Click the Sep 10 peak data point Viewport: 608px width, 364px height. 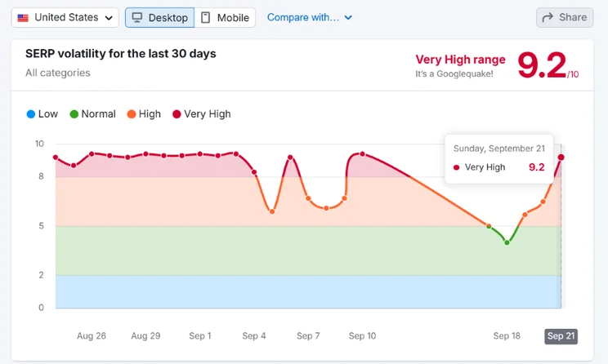(x=363, y=153)
